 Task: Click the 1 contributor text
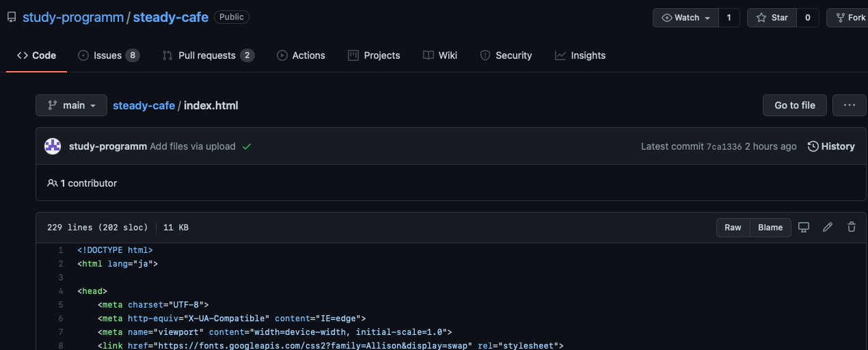click(x=89, y=183)
